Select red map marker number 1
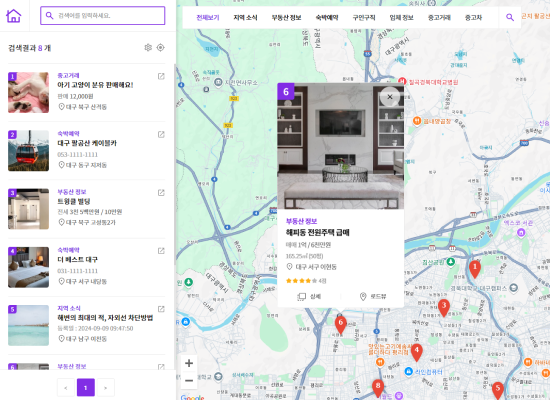This screenshot has width=550, height=400. click(x=475, y=269)
